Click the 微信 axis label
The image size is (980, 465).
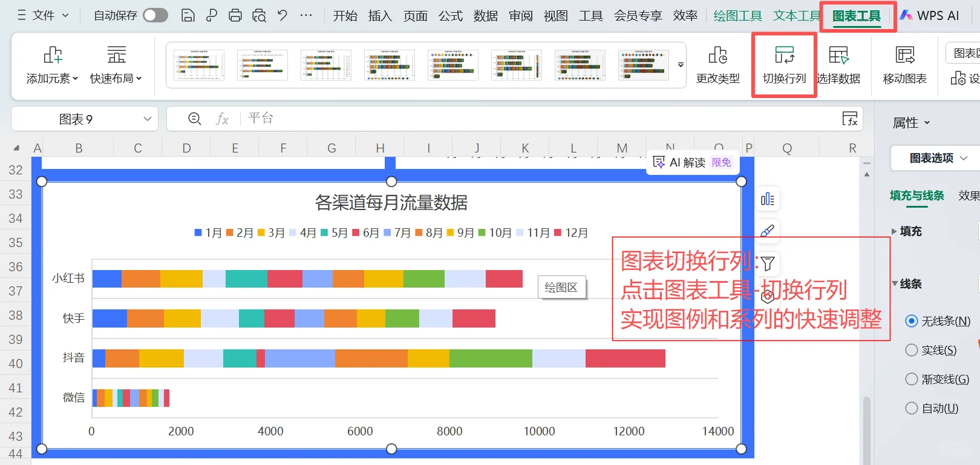click(74, 398)
